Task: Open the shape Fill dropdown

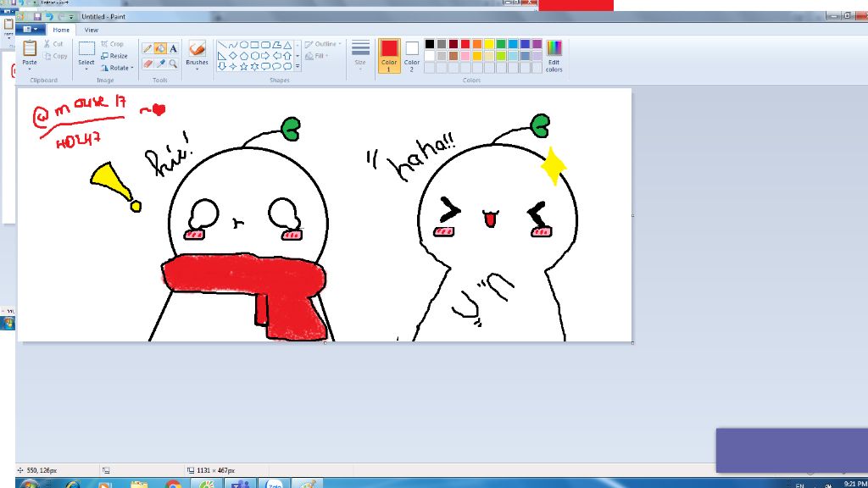Action: [x=317, y=56]
